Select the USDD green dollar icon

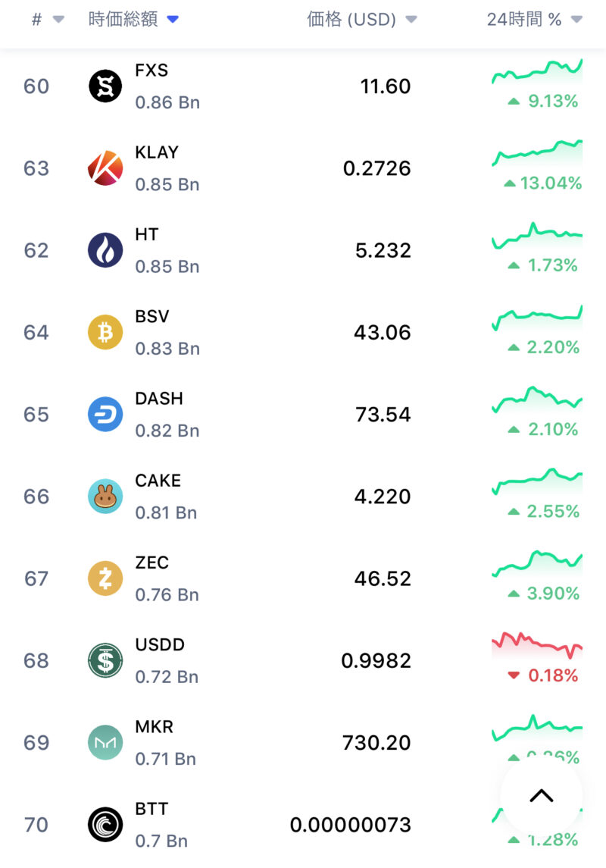[x=105, y=660]
